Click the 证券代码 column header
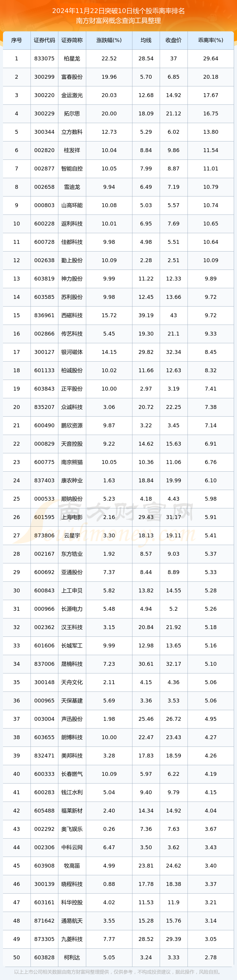The image size is (237, 980). tap(44, 40)
